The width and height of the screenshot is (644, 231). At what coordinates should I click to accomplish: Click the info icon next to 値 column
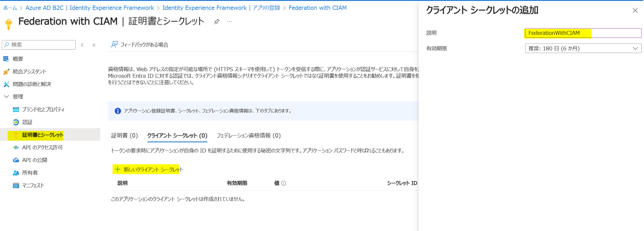[283, 183]
